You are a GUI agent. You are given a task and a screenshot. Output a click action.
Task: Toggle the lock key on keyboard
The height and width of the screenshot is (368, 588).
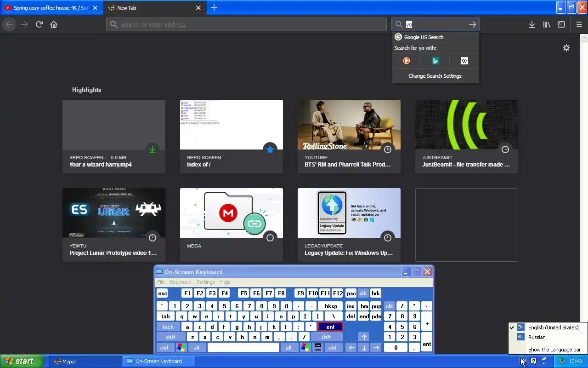[x=168, y=327]
